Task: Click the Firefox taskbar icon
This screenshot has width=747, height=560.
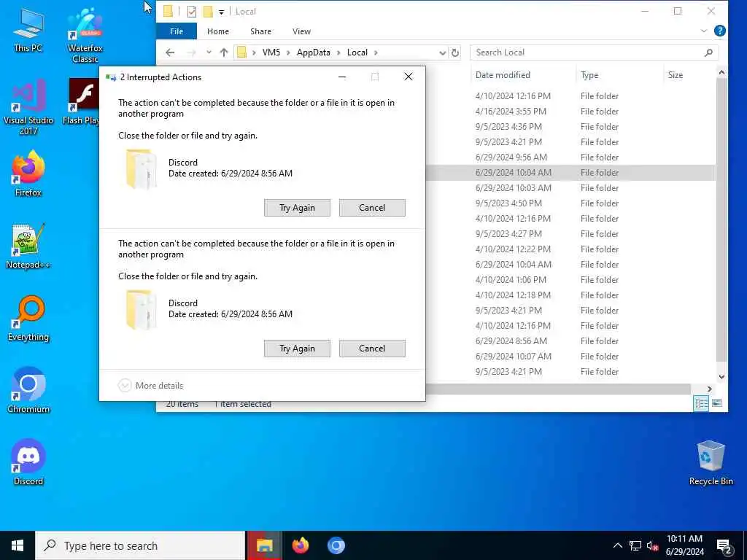Action: pos(301,545)
